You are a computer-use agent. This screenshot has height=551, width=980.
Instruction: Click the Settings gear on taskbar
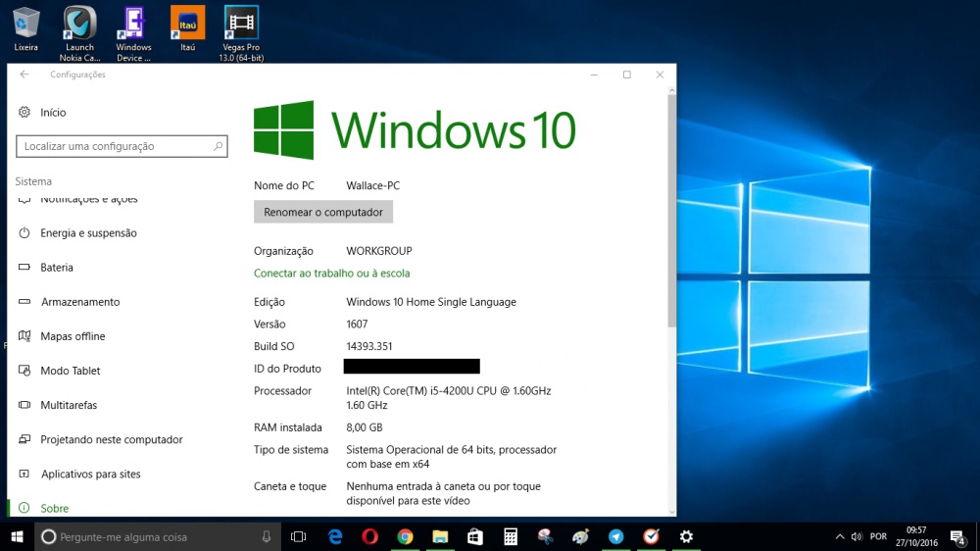[686, 536]
